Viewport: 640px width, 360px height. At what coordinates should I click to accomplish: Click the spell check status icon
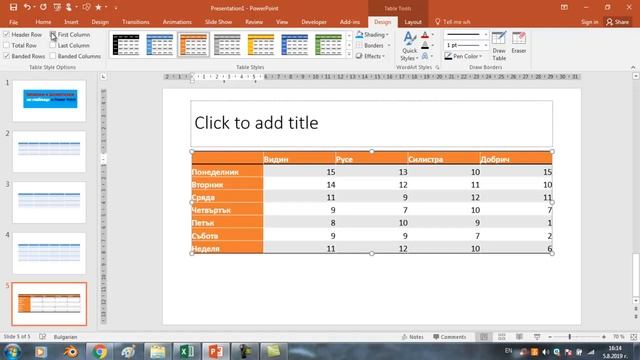pyautogui.click(x=42, y=337)
